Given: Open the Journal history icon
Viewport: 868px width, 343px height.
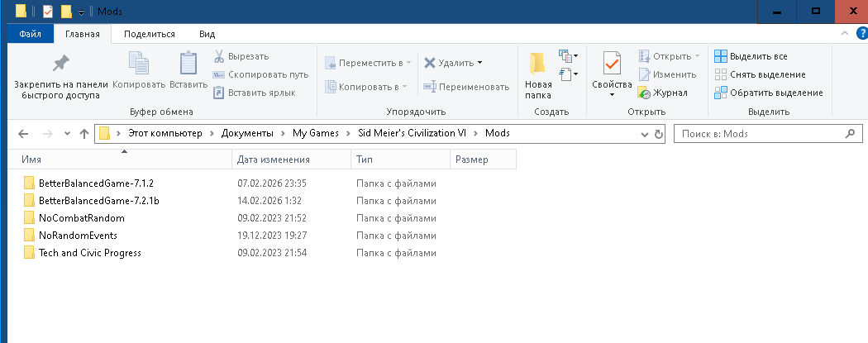Looking at the screenshot, I should tap(645, 93).
